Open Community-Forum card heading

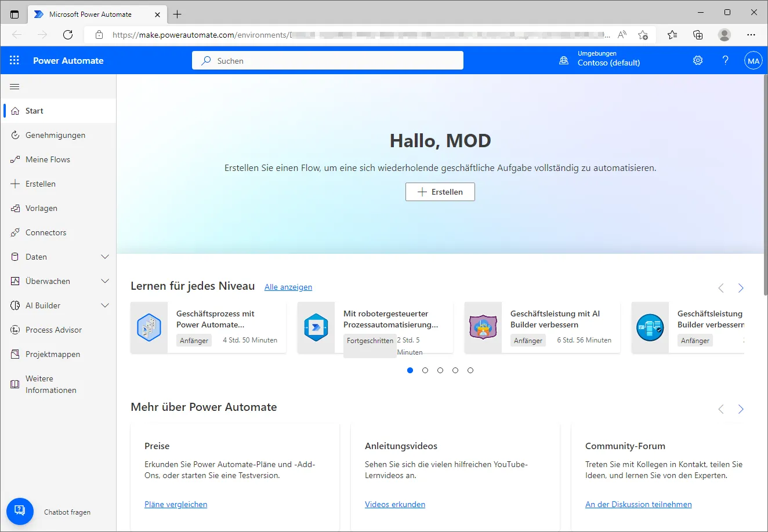(625, 446)
